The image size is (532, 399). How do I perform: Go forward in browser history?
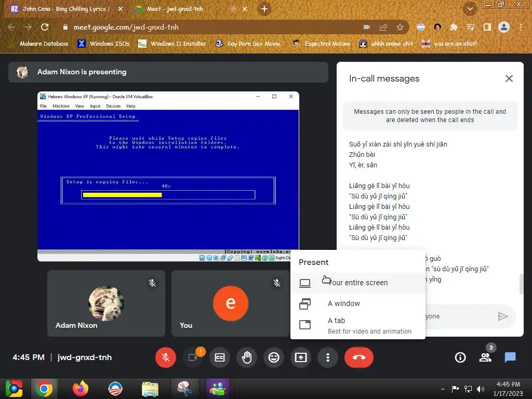coord(28,27)
